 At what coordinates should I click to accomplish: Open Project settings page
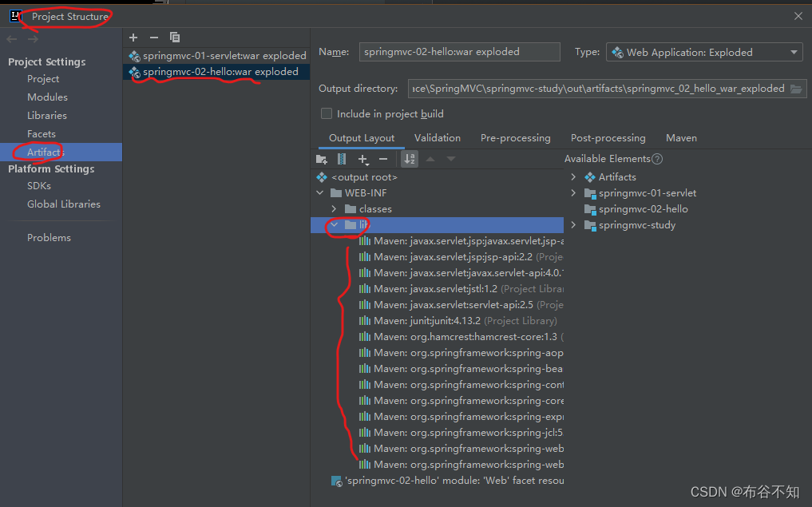pos(43,79)
